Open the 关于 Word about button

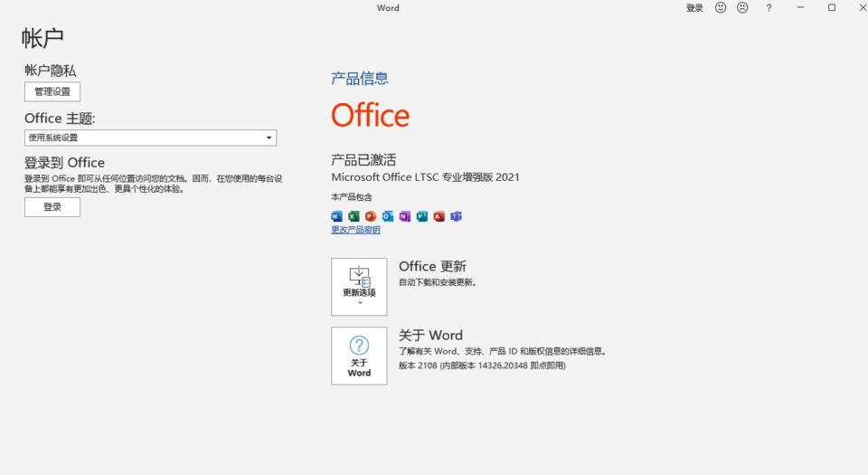pos(359,356)
